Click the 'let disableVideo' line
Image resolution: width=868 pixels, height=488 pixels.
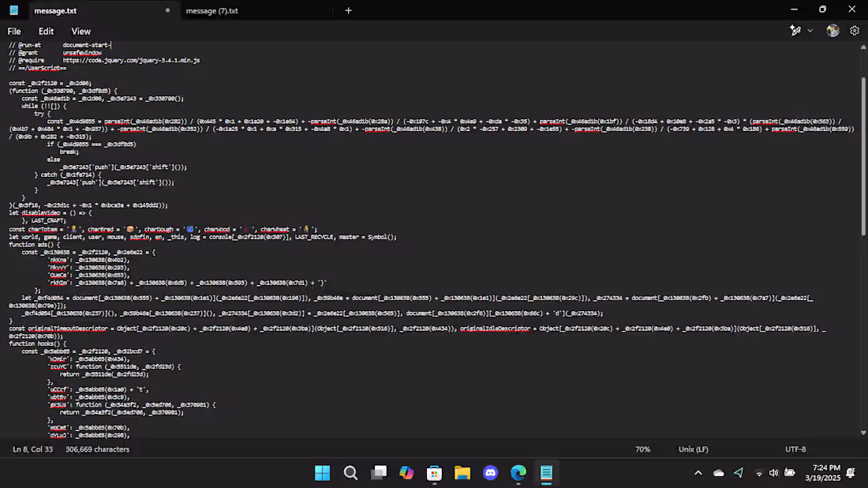click(x=51, y=212)
